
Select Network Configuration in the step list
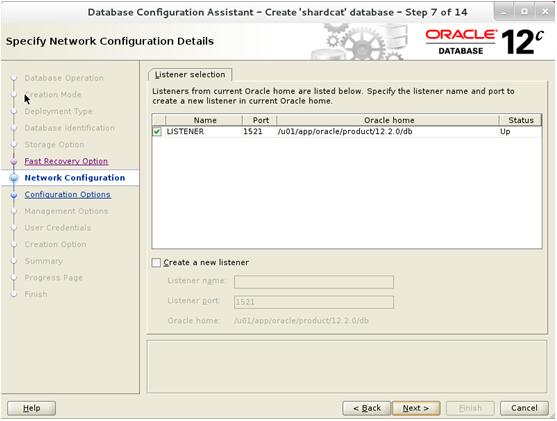[75, 178]
